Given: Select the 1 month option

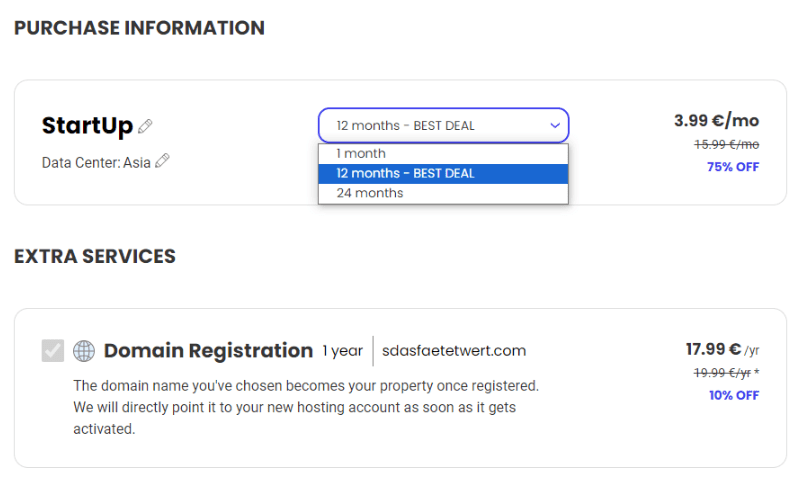Looking at the screenshot, I should point(443,154).
